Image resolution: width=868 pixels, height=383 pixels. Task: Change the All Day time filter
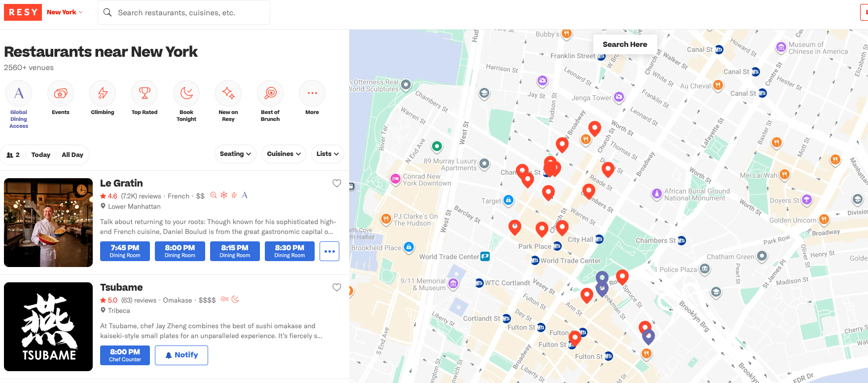(x=72, y=155)
